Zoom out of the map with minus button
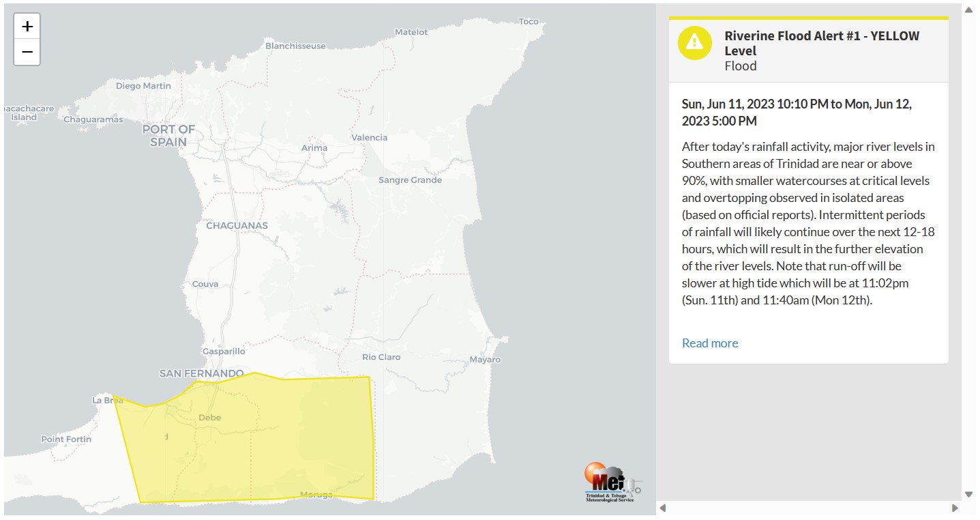Image resolution: width=980 pixels, height=520 pixels. tap(27, 52)
